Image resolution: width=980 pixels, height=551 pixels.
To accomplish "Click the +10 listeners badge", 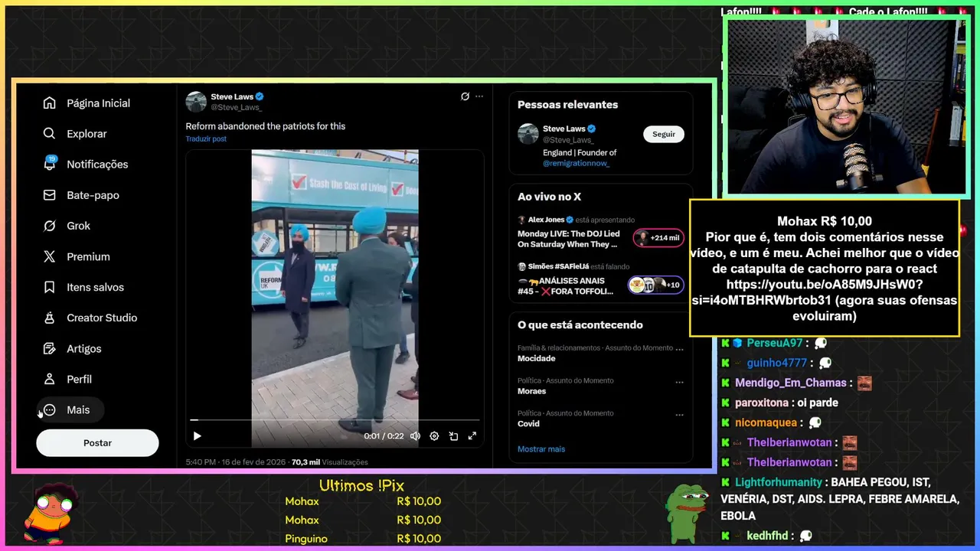I will pos(655,285).
